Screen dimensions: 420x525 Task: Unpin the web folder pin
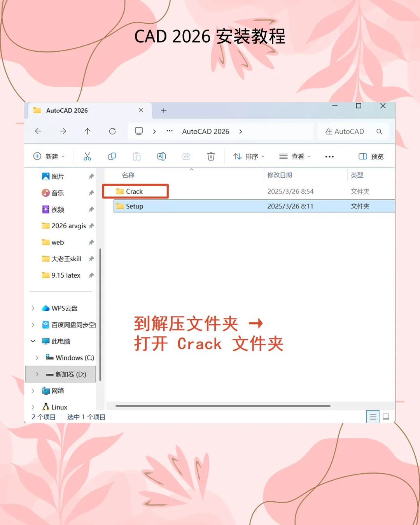click(91, 242)
